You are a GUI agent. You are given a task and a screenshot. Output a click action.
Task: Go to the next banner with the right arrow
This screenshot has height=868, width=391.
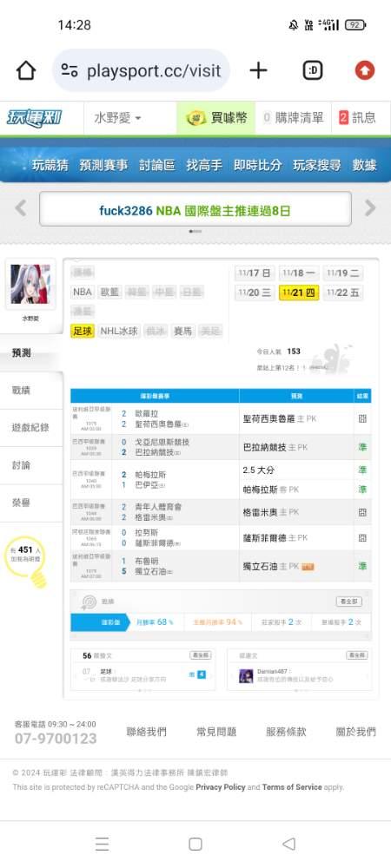point(370,208)
